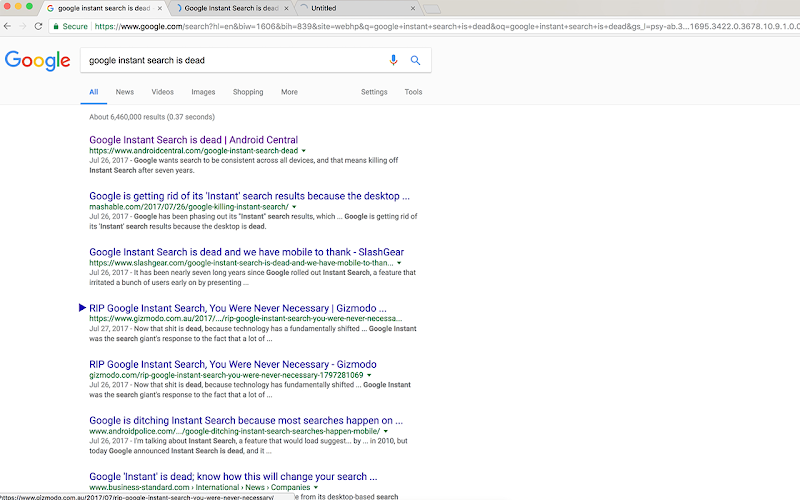Expand dropdown arrow beside androidcentral.com URL

(304, 151)
